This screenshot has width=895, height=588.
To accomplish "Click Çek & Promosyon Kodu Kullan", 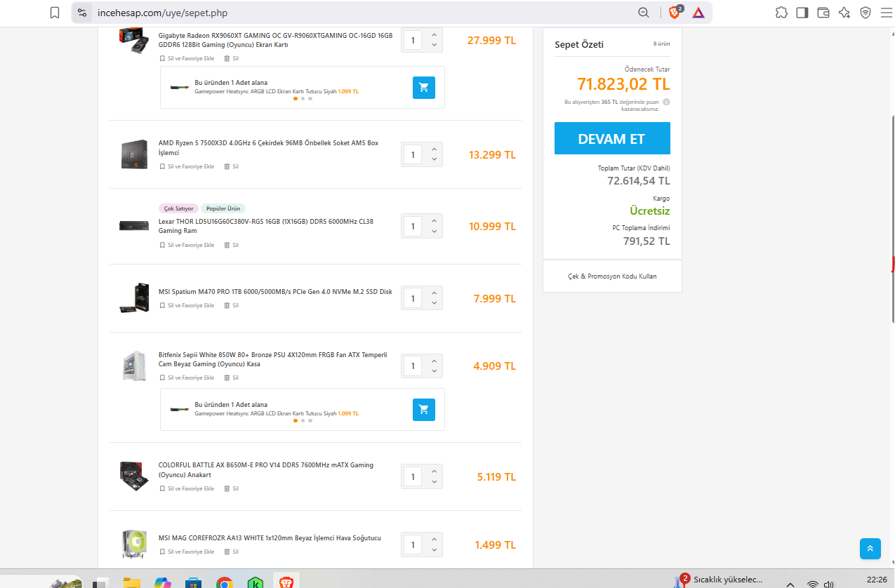I will click(612, 276).
